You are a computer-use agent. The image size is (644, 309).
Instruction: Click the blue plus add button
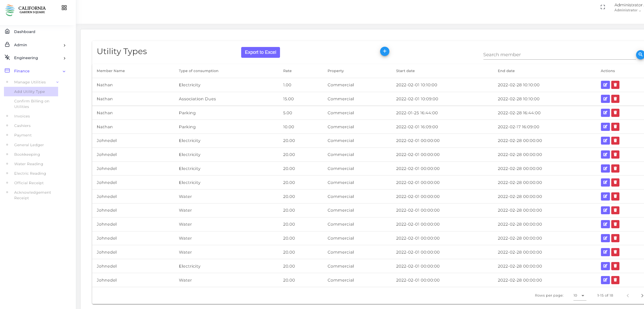point(385,51)
